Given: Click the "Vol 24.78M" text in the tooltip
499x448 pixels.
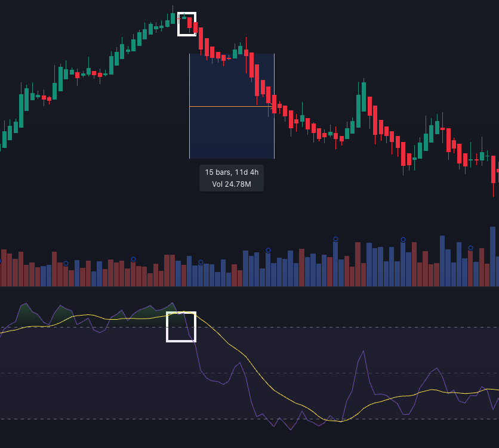Looking at the screenshot, I should pos(232,184).
